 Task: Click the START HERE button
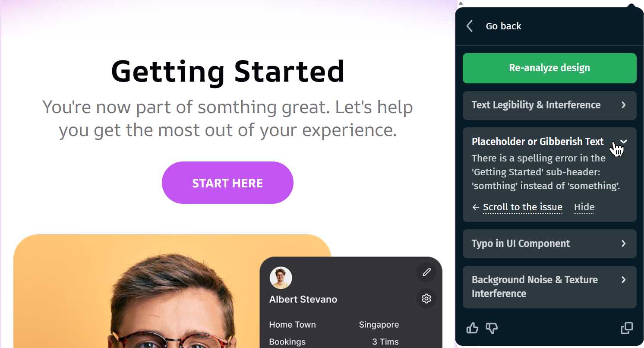click(x=227, y=183)
